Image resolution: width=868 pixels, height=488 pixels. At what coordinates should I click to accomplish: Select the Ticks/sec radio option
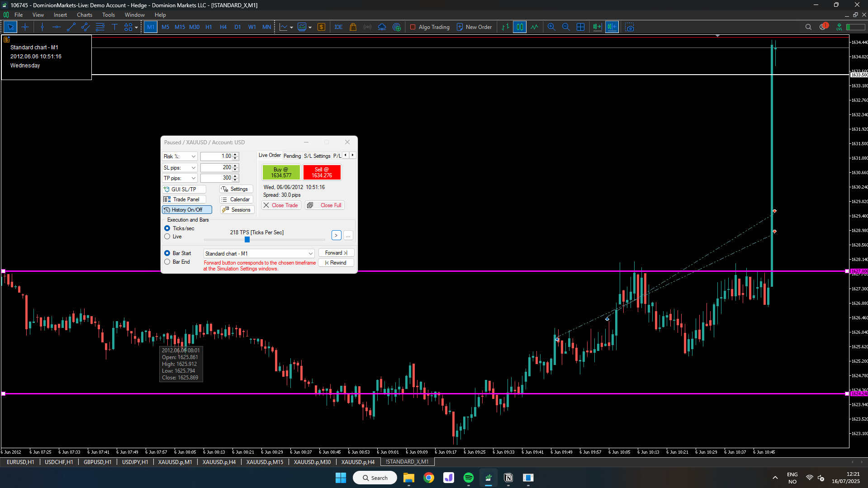point(167,228)
